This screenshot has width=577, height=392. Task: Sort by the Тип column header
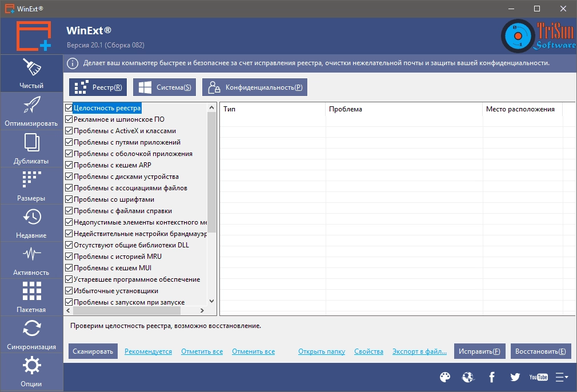273,109
